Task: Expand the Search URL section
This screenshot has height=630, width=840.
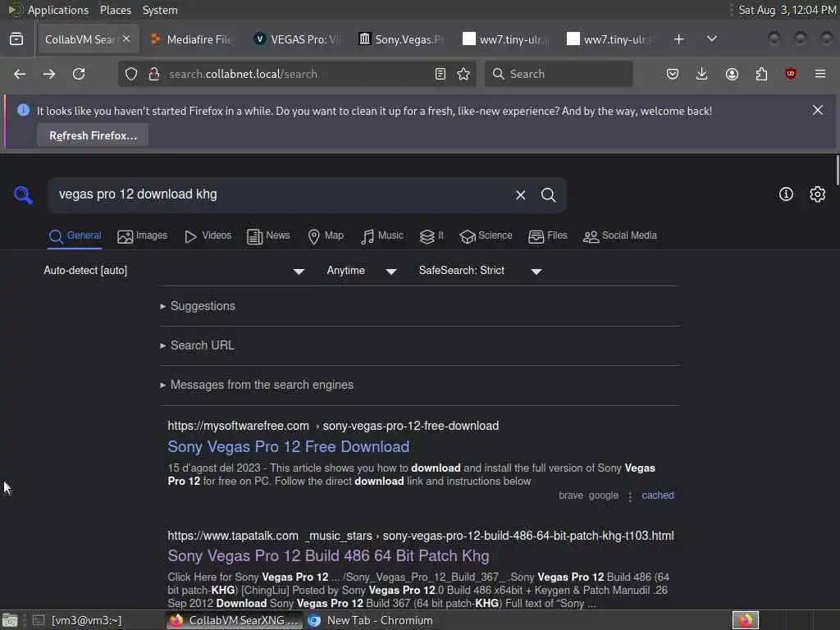Action: tap(202, 345)
